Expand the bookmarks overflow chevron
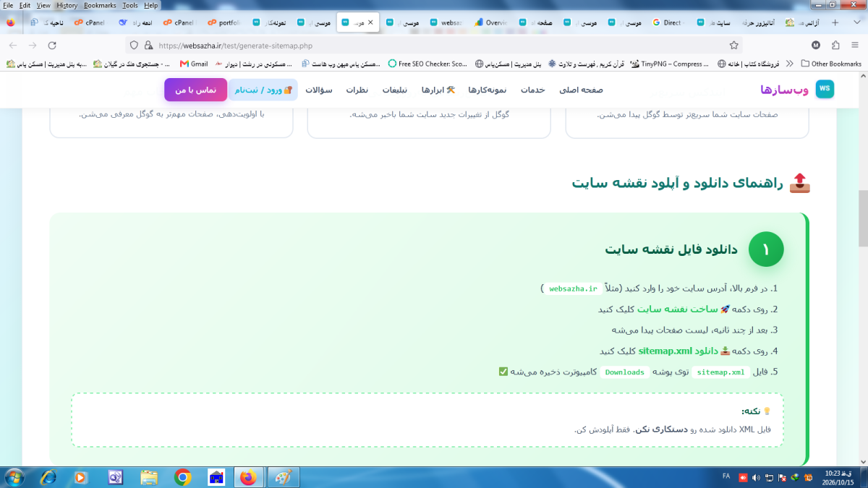This screenshot has width=868, height=488. coord(791,64)
